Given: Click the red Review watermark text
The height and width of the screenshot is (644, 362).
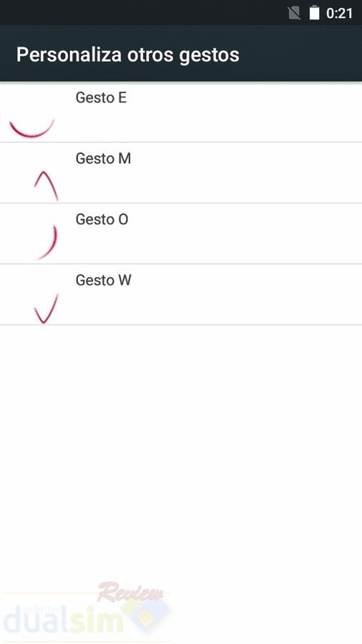Looking at the screenshot, I should coord(130,592).
